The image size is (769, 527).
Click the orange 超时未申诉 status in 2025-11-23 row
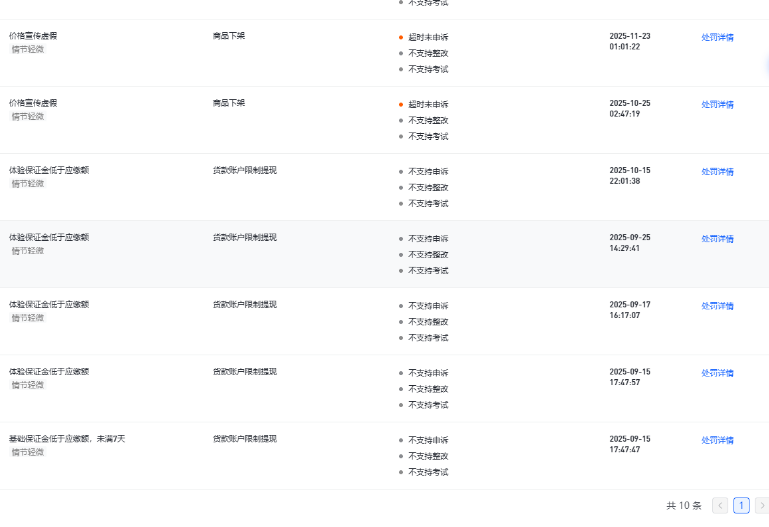(428, 37)
